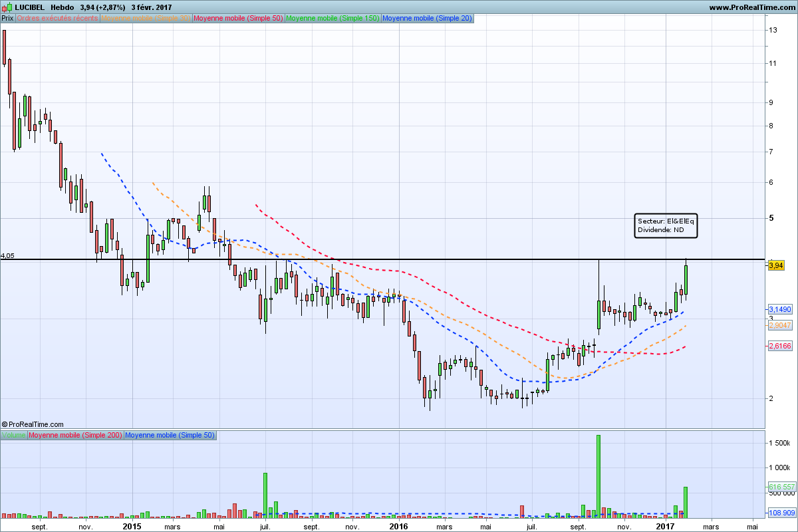The height and width of the screenshot is (532, 798).
Task: Select the Volume label in lower panel
Action: pyautogui.click(x=14, y=435)
